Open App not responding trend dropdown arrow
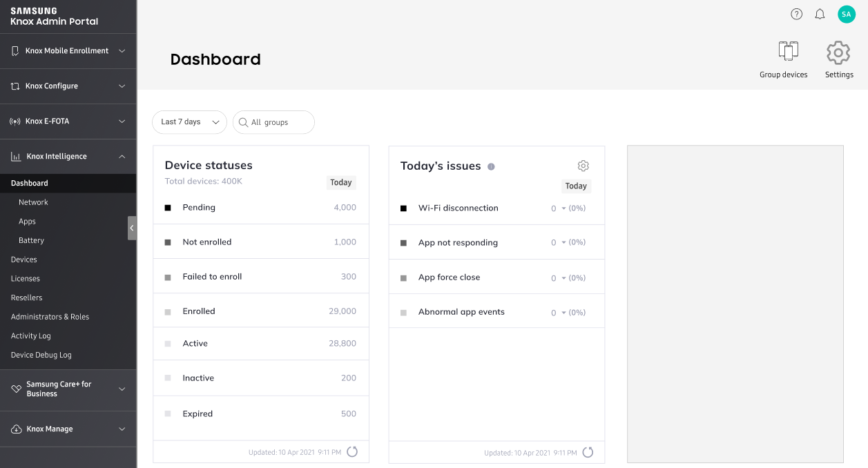868x468 pixels. tap(563, 243)
